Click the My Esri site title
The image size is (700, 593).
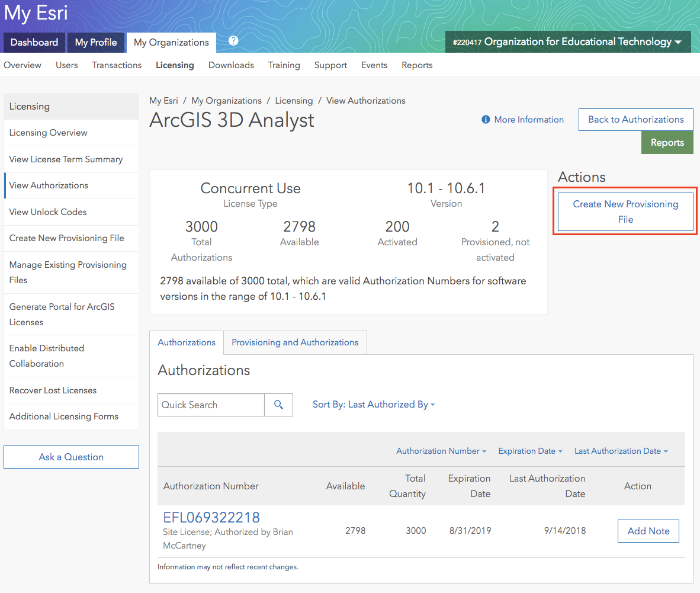[x=36, y=13]
